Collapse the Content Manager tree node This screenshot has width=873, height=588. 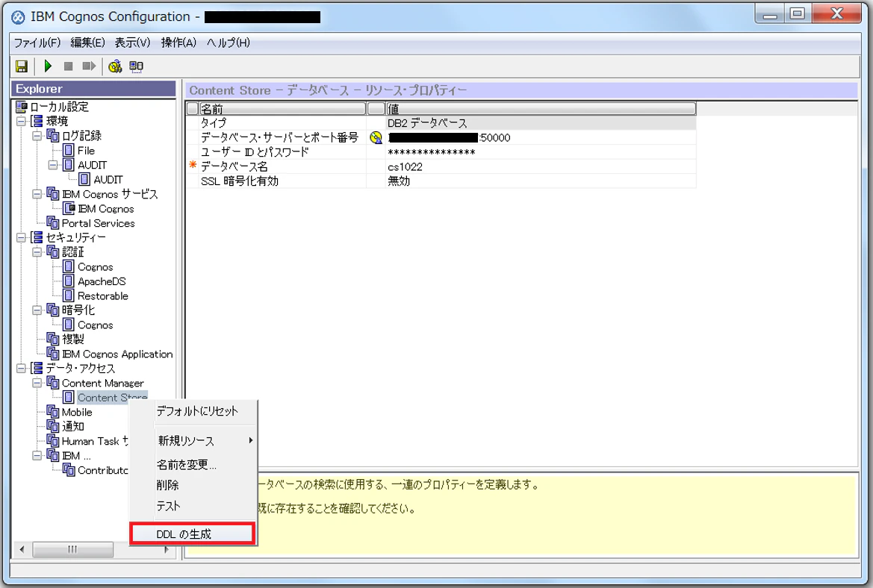[37, 383]
